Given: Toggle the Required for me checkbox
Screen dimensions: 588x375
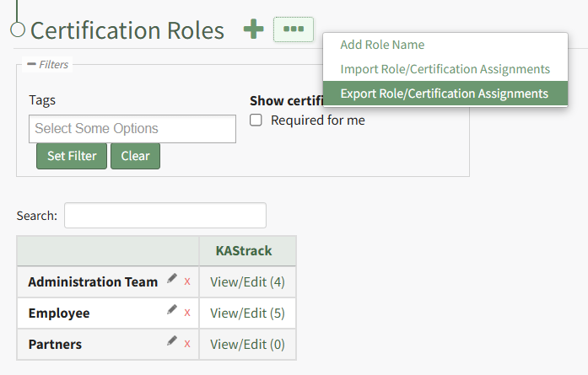Looking at the screenshot, I should point(256,121).
